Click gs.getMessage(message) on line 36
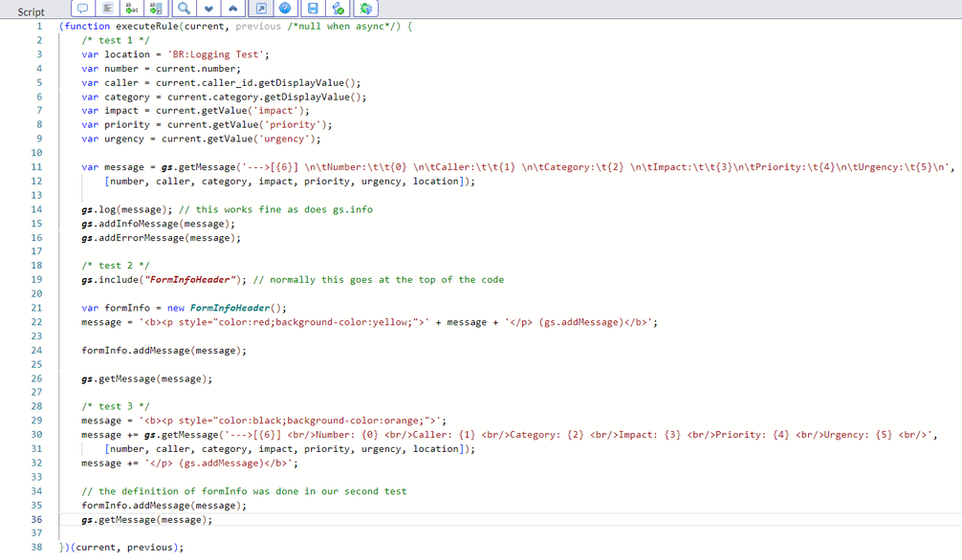This screenshot has width=962, height=560. (x=146, y=520)
